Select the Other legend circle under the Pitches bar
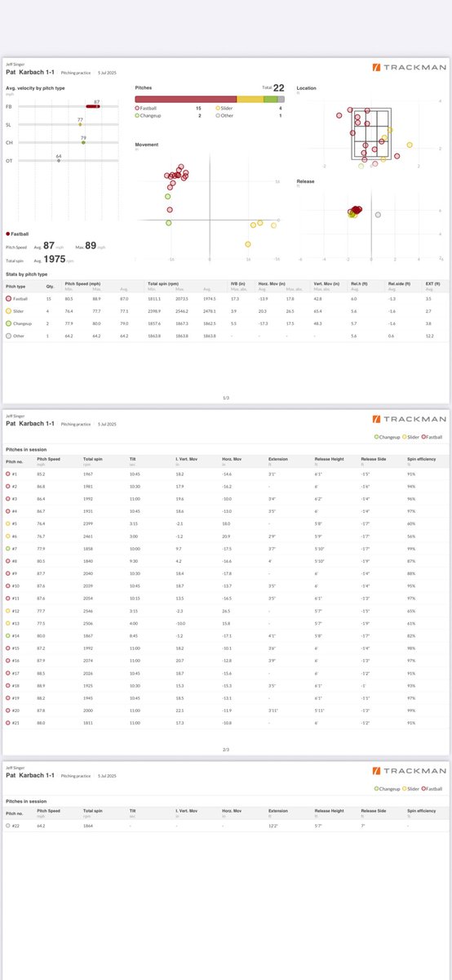This screenshot has height=980, width=452. tap(218, 116)
